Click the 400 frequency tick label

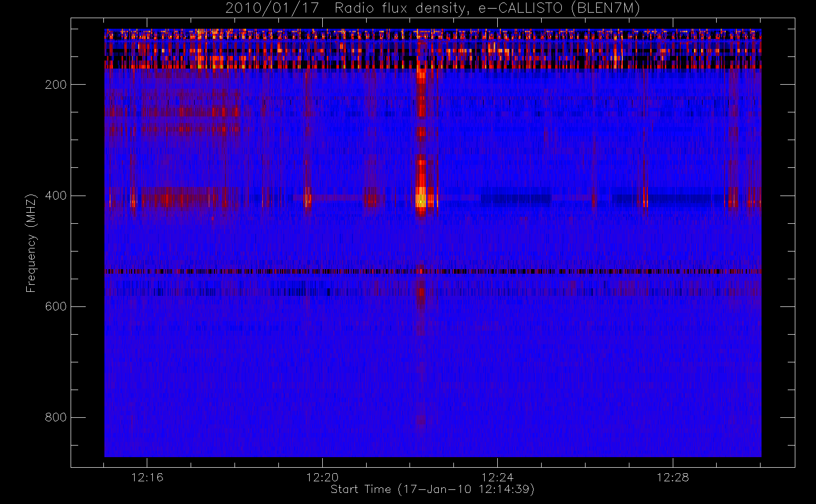tap(56, 196)
